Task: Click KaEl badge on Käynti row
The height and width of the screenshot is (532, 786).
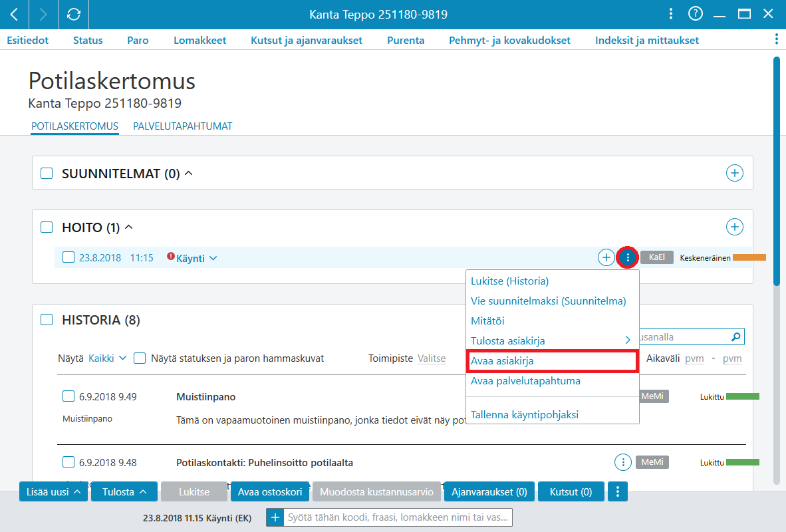Action: pyautogui.click(x=657, y=257)
